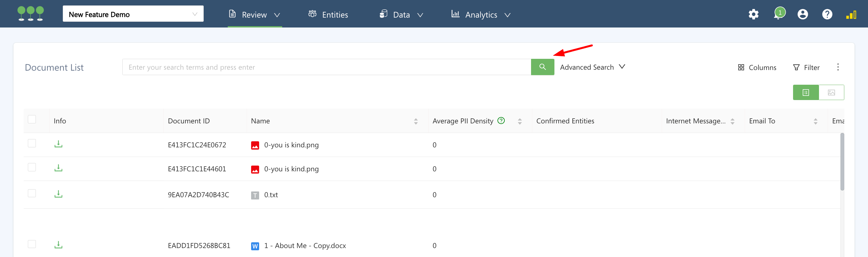Switch to image thumbnail view

[x=831, y=92]
